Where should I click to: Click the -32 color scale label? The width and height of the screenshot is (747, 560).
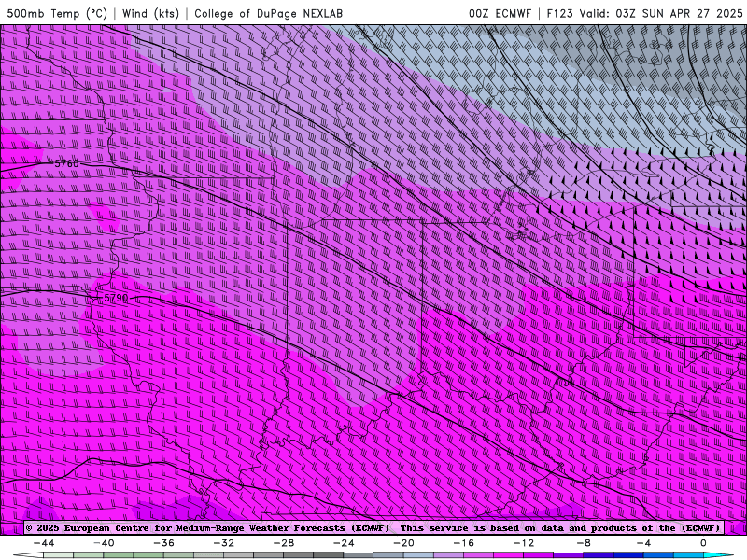click(224, 543)
